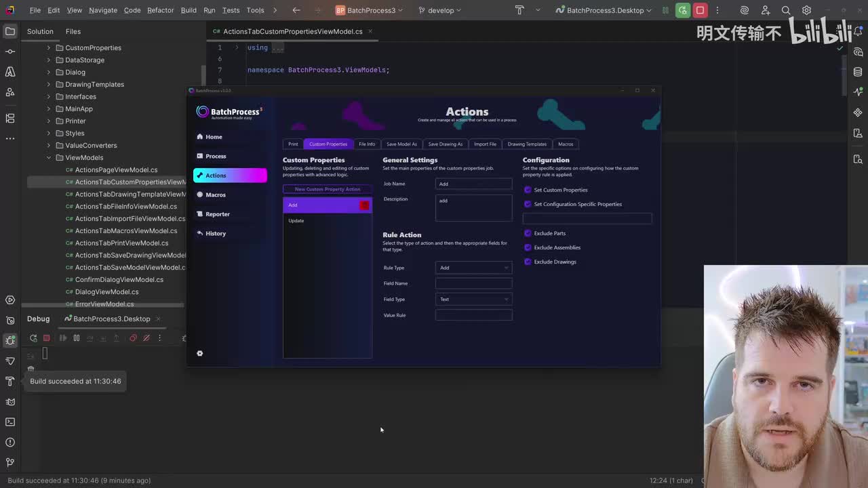Open the Refactor menu

pyautogui.click(x=161, y=10)
